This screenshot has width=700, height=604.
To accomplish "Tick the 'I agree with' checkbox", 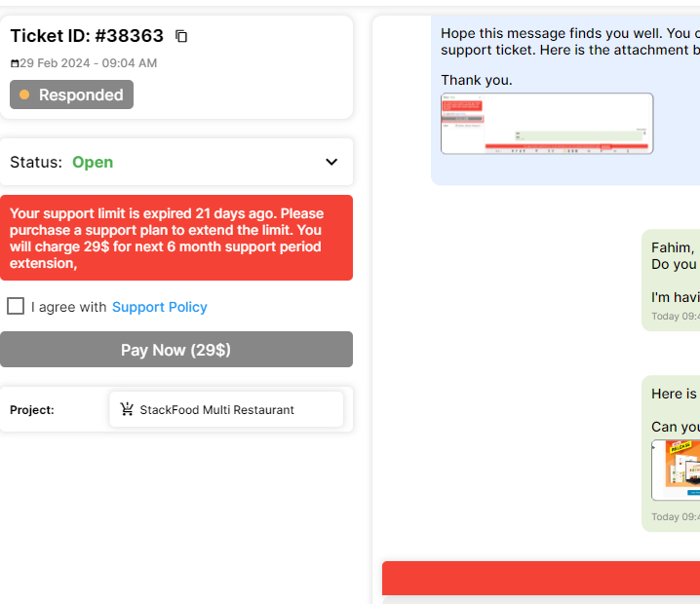I will pyautogui.click(x=16, y=307).
